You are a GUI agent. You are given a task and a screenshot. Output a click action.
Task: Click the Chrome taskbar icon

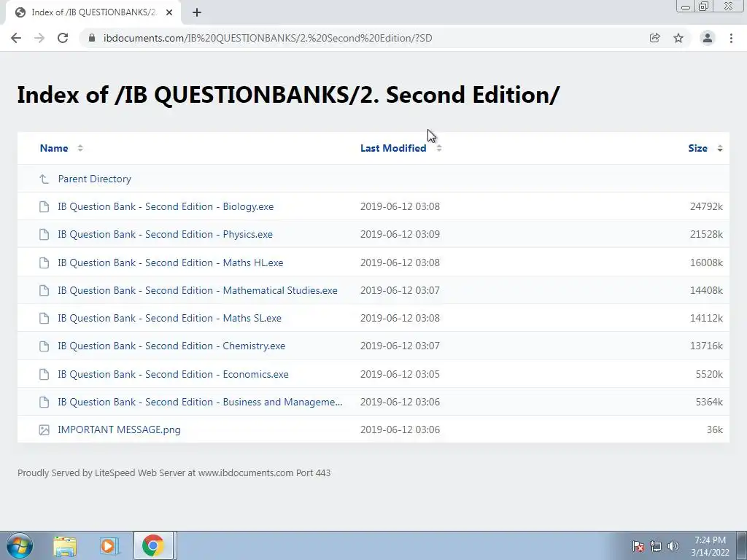click(153, 545)
